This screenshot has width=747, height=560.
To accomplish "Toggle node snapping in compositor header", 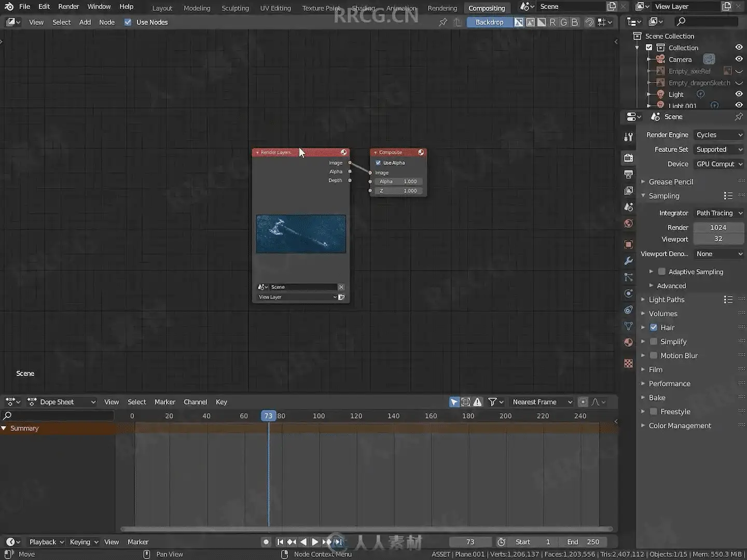I will [589, 22].
